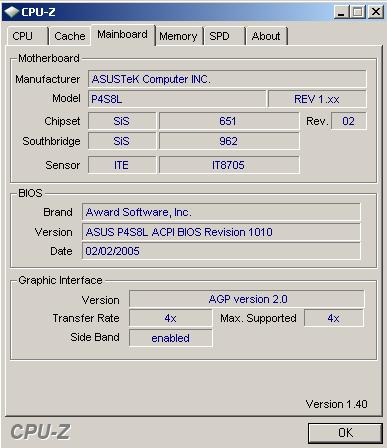This screenshot has height=448, width=387.
Task: Select the BIOS Version field
Action: tap(221, 232)
